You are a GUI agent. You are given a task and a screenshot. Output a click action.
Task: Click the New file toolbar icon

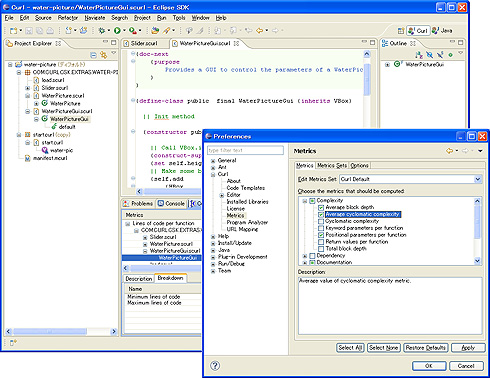click(x=14, y=31)
